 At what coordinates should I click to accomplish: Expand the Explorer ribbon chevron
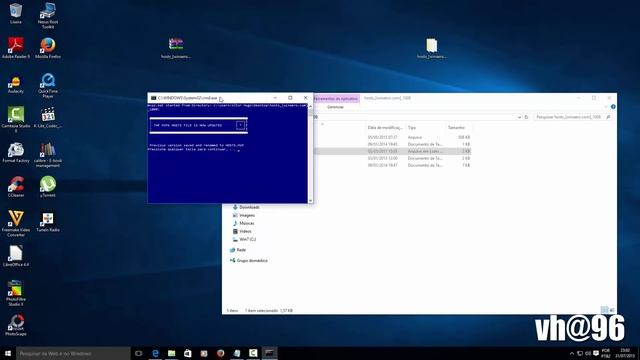coord(606,107)
